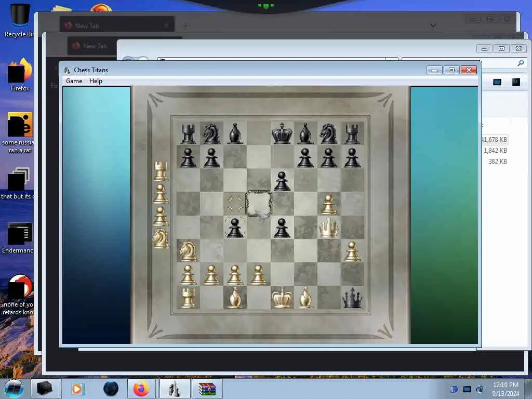532x399 pixels.
Task: Open Windows Media Player taskbar icon
Action: coord(77,389)
